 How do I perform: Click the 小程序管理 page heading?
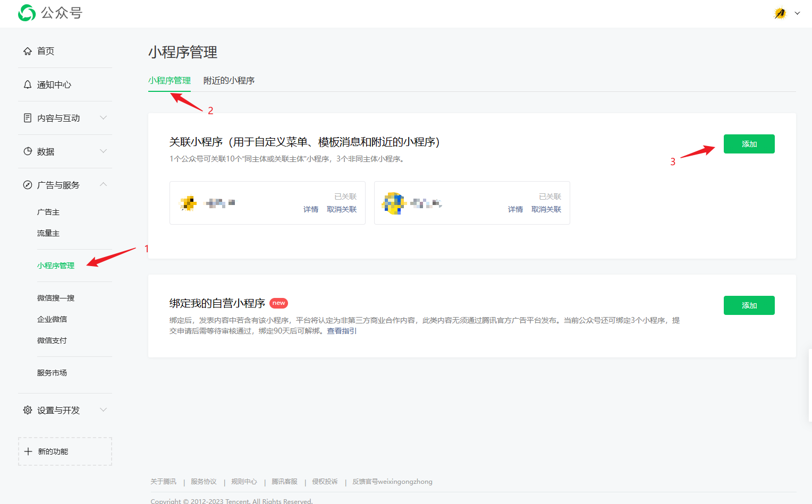(183, 52)
